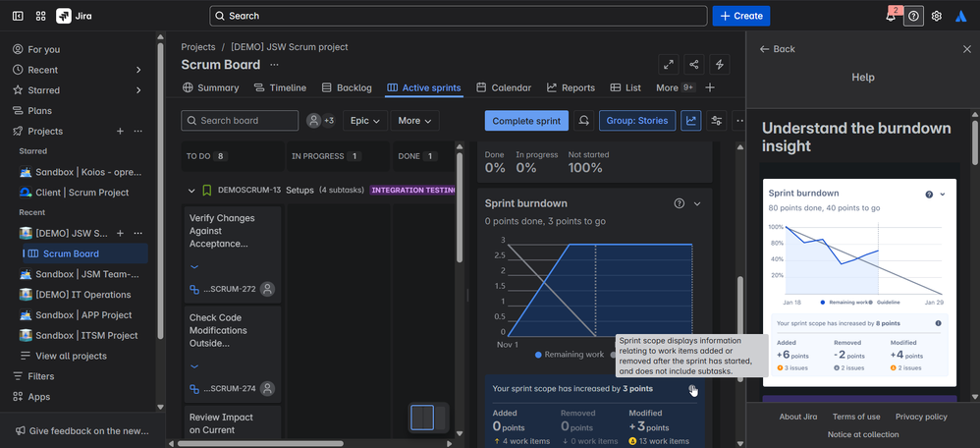980x448 pixels.
Task: Open Filters in sidebar
Action: pos(78,376)
